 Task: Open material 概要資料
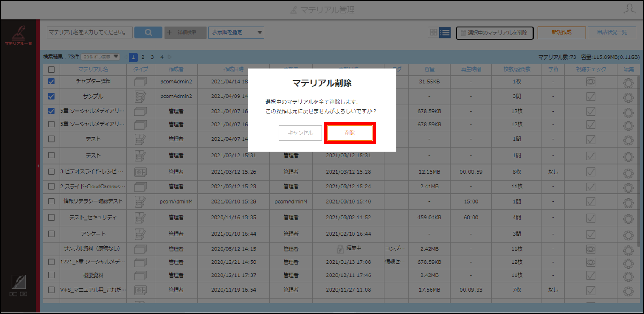(93, 275)
